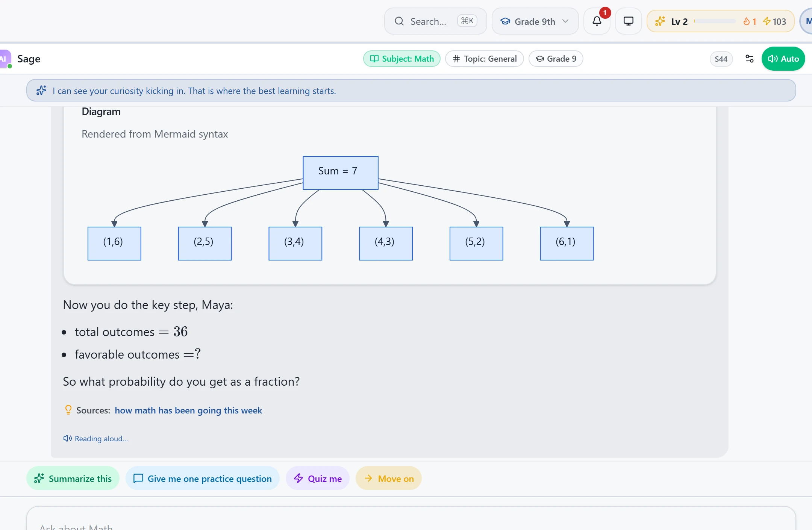Viewport: 812px width, 530px height.
Task: Focus the Search field
Action: point(435,21)
